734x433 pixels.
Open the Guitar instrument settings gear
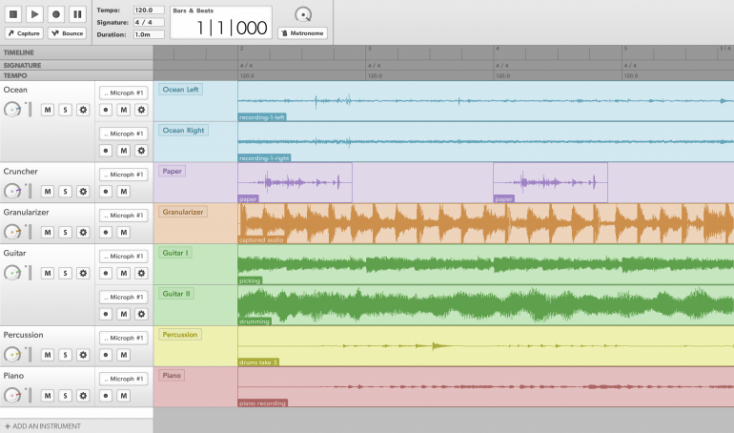coord(84,273)
